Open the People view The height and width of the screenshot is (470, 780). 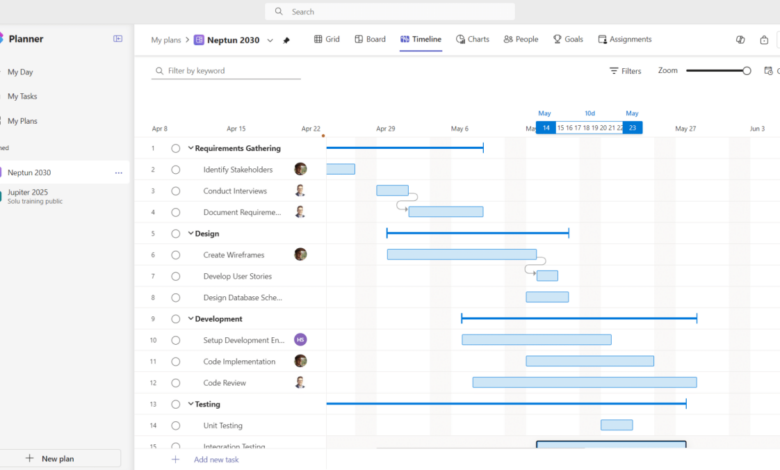pos(521,39)
